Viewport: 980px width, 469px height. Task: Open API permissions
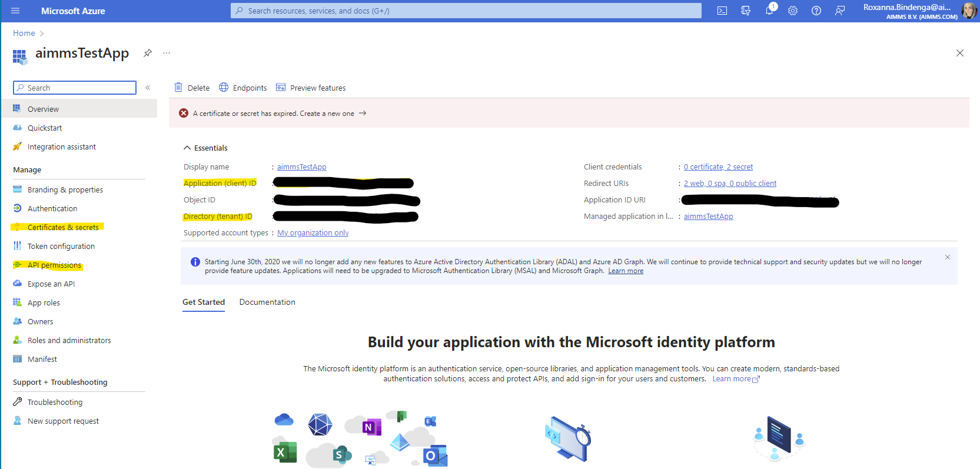(54, 265)
